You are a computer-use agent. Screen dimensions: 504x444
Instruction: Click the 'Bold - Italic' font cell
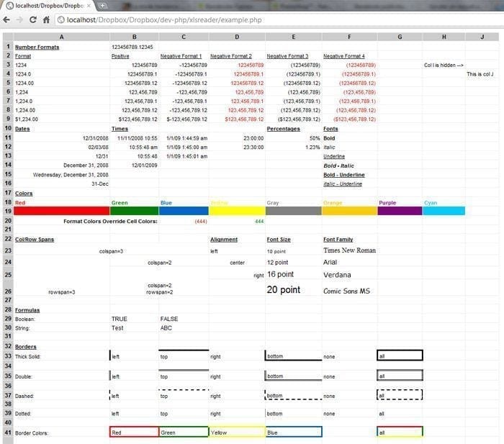(x=339, y=166)
